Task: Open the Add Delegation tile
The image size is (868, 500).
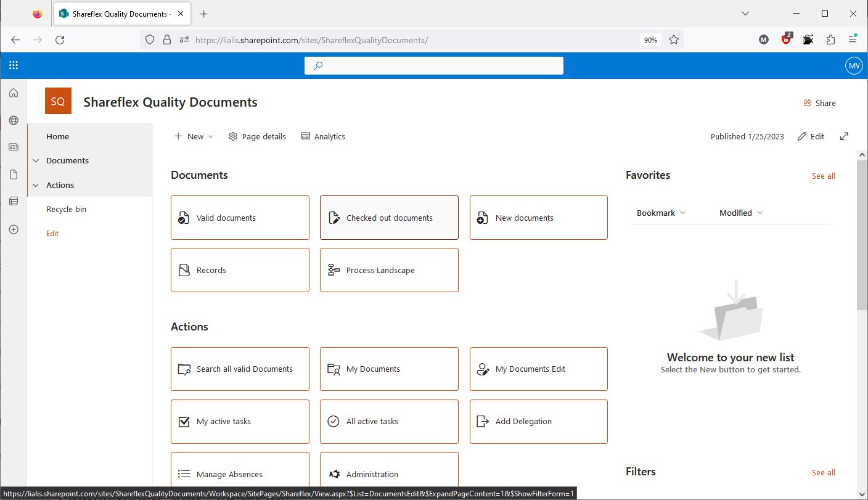Action: click(x=539, y=422)
